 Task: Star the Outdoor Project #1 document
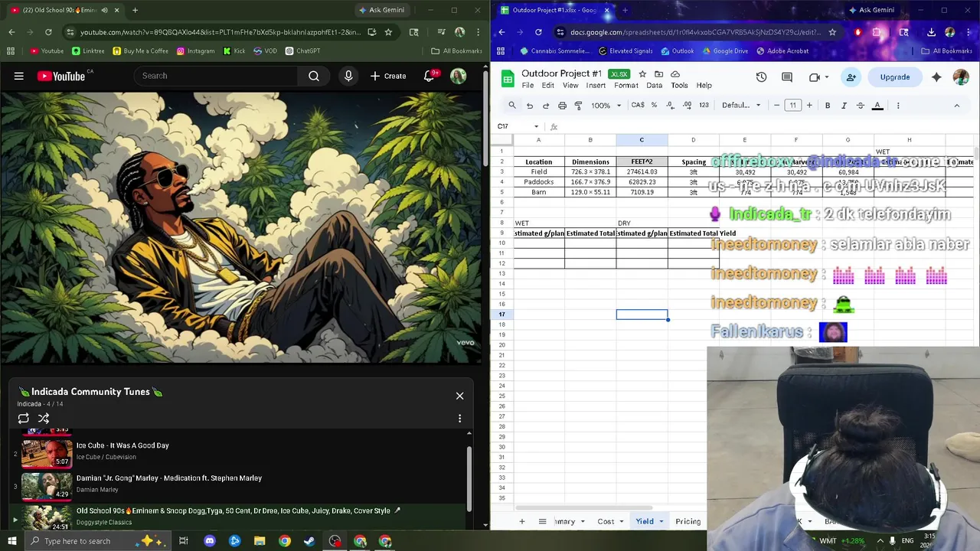pos(642,74)
